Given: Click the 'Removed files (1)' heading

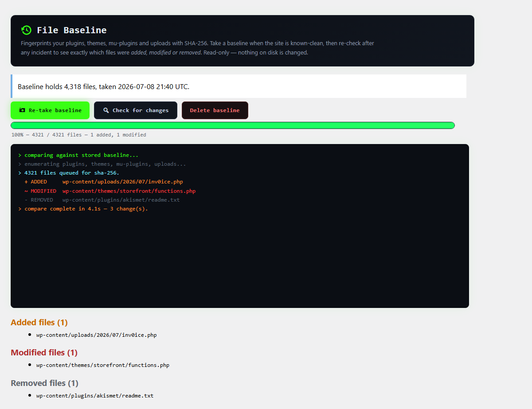Looking at the screenshot, I should click(44, 383).
